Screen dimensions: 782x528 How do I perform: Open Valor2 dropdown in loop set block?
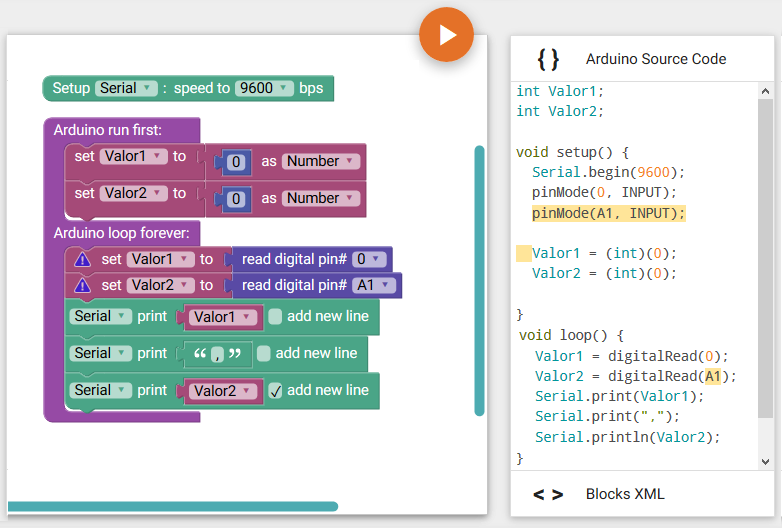(x=160, y=286)
